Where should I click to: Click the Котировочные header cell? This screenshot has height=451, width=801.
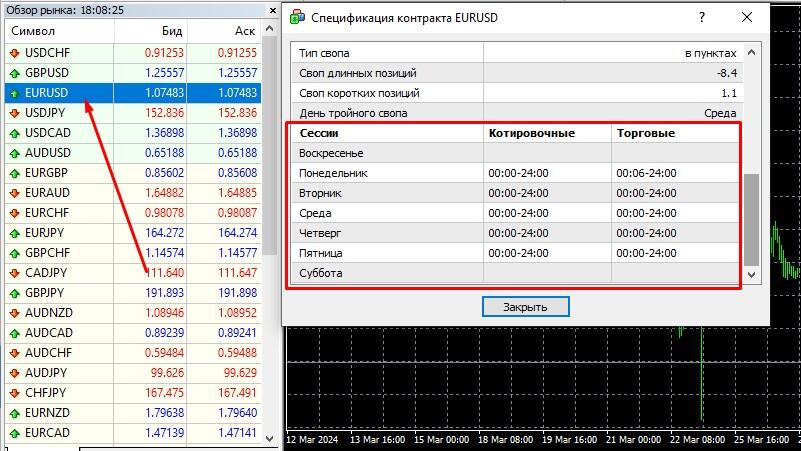[547, 133]
